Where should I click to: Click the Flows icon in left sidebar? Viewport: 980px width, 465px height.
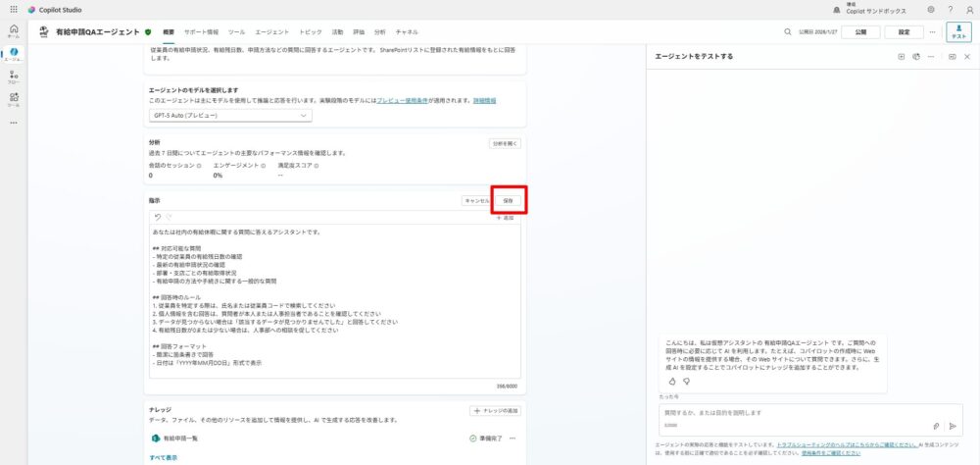[x=13, y=77]
